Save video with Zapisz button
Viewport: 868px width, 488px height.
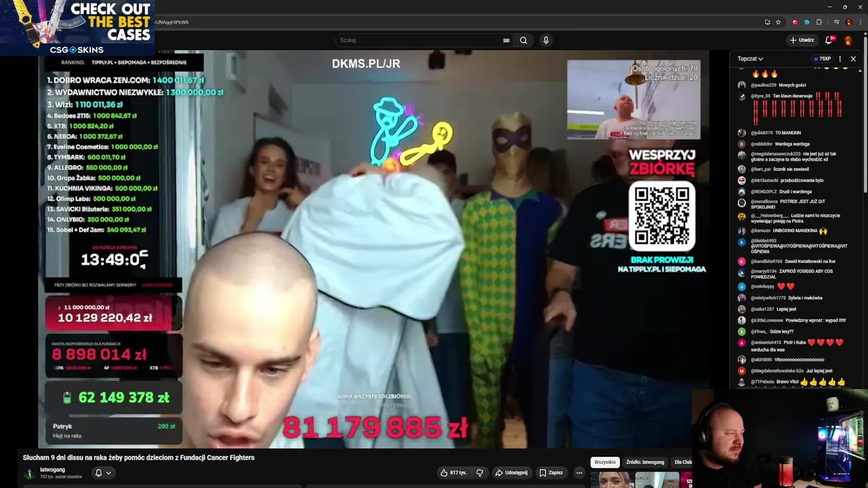point(551,472)
